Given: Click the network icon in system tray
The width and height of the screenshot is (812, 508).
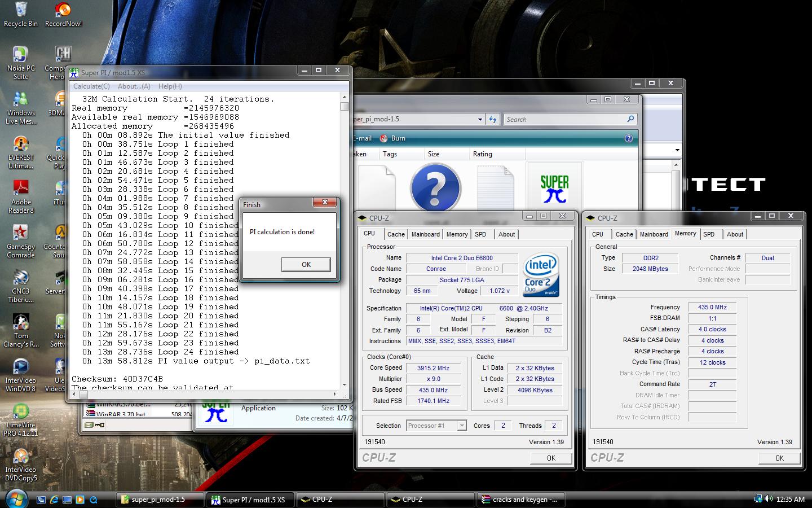Looking at the screenshot, I should (x=758, y=499).
